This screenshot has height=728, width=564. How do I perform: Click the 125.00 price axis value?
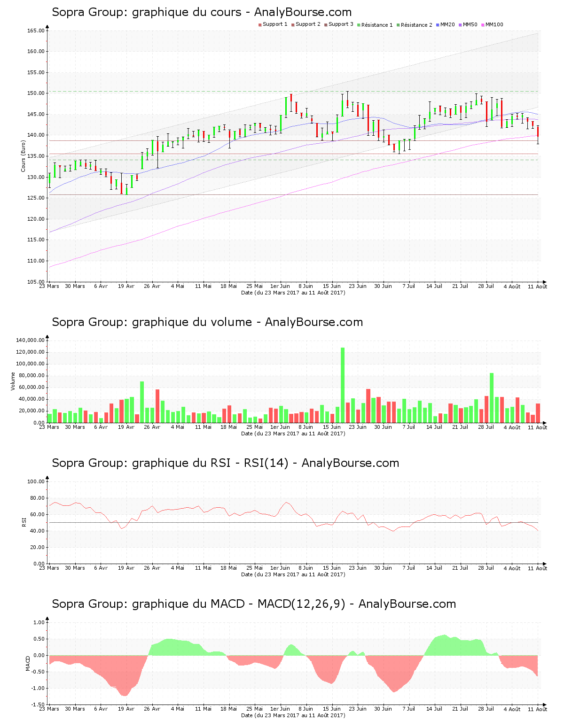[36, 198]
